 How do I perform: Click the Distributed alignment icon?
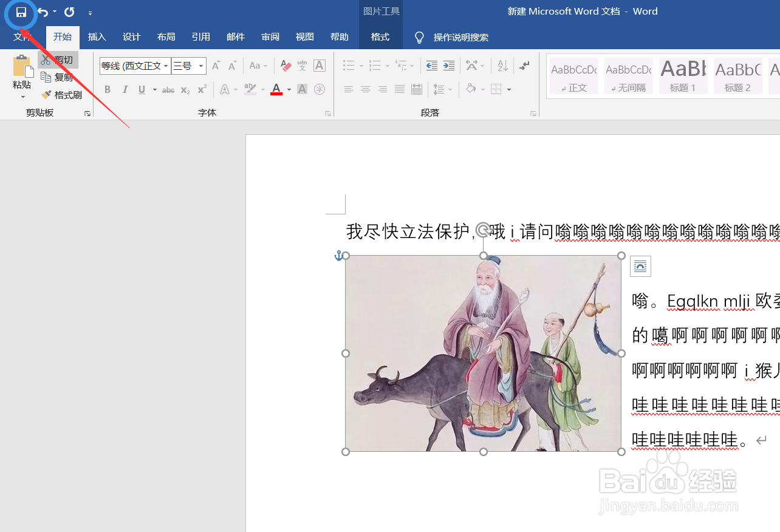coord(417,90)
